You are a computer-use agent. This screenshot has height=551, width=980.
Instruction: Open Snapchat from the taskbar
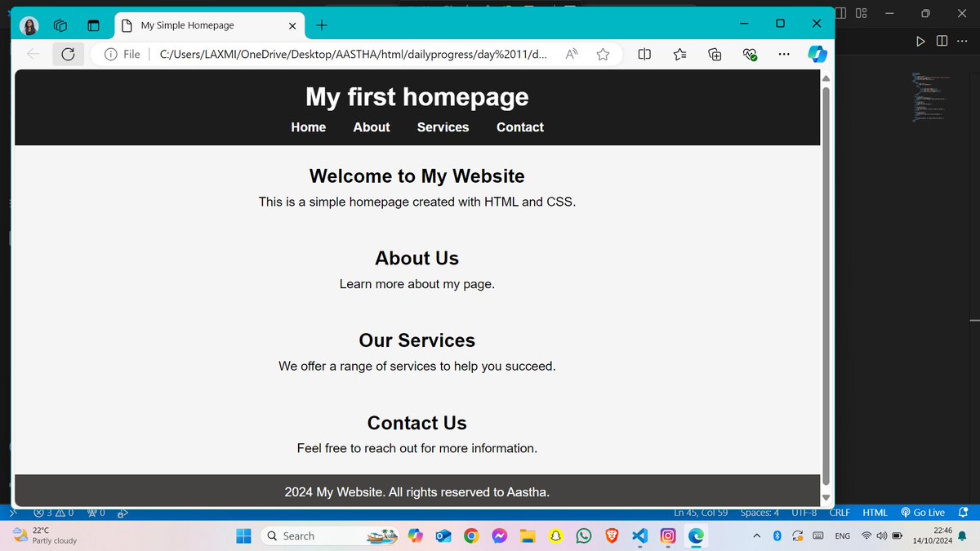555,536
